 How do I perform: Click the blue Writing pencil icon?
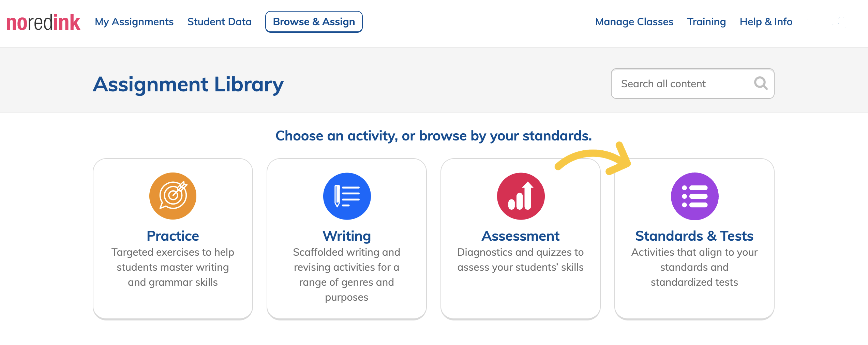(347, 196)
